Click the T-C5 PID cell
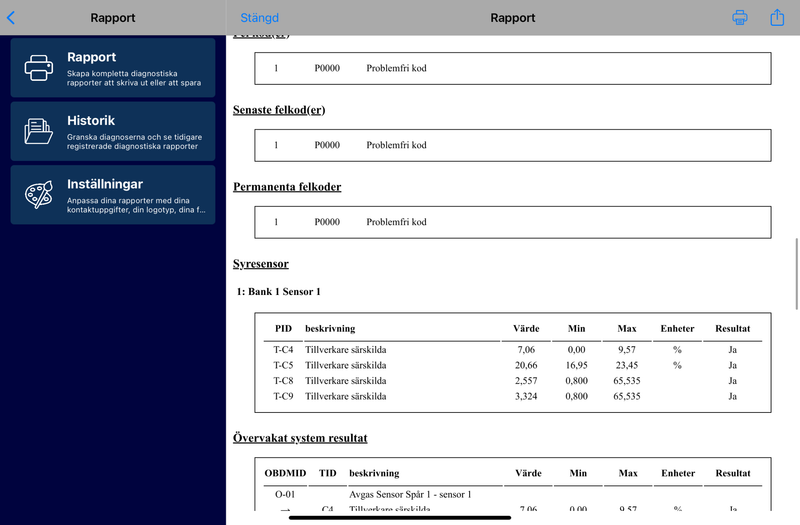Image resolution: width=800 pixels, height=525 pixels. click(x=283, y=365)
